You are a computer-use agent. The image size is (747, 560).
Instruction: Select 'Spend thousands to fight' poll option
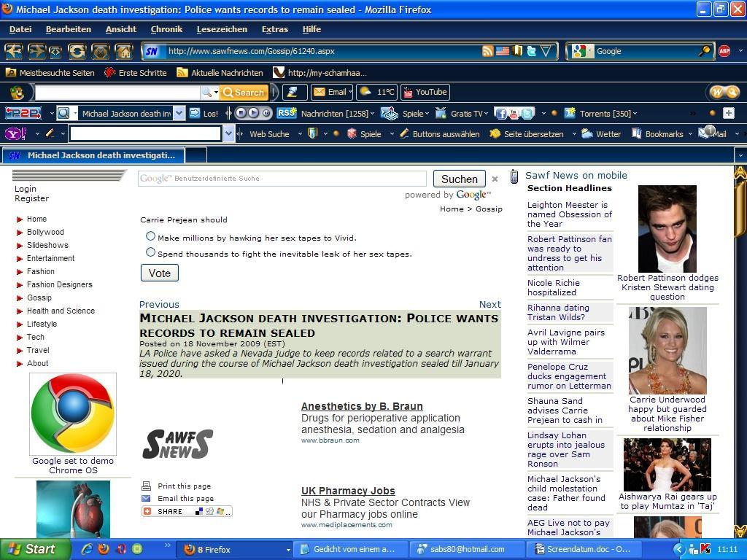pyautogui.click(x=150, y=252)
